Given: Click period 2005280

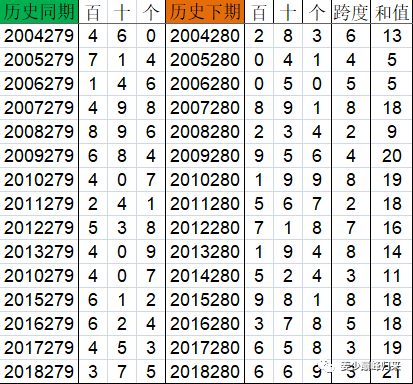Looking at the screenshot, I should [x=205, y=60].
